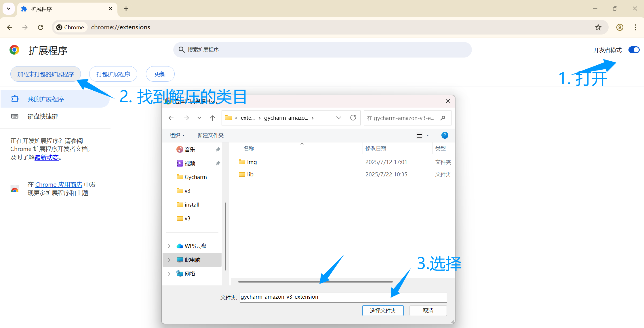The height and width of the screenshot is (328, 644).
Task: Open a new browser tab
Action: coord(126,9)
